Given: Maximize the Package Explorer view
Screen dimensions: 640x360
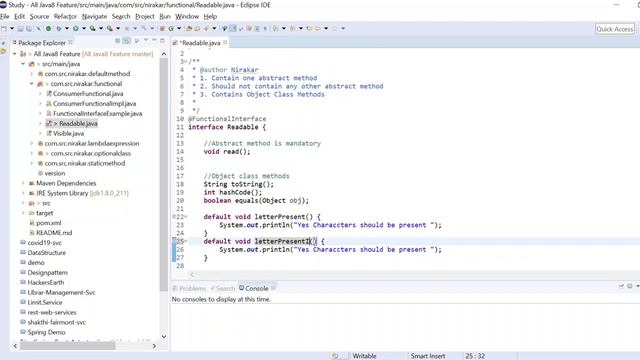Looking at the screenshot, I should point(162,41).
